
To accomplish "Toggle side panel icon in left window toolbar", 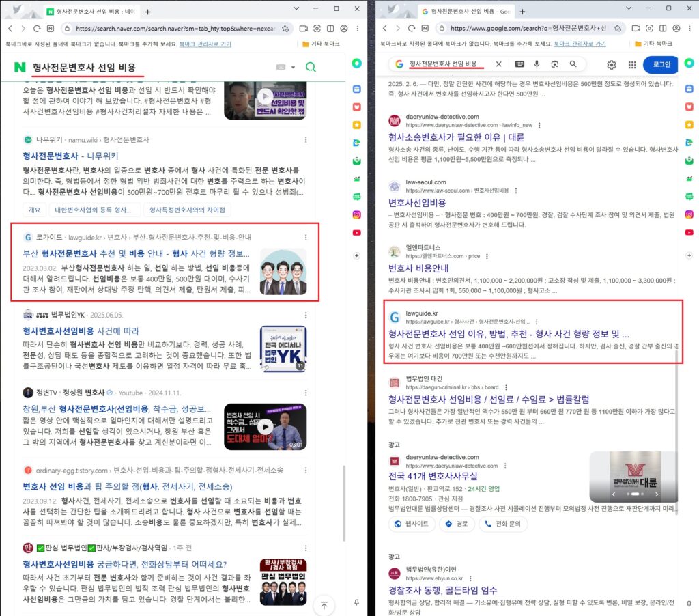I will (x=330, y=29).
